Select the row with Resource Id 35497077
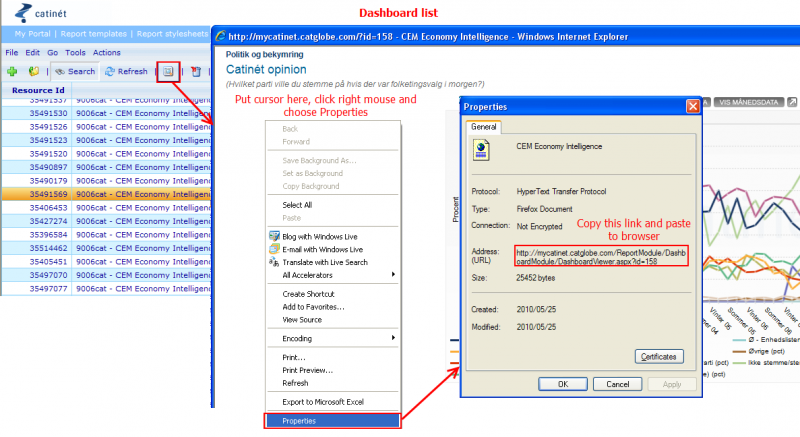Viewport: 800px width, 437px height. click(106, 289)
